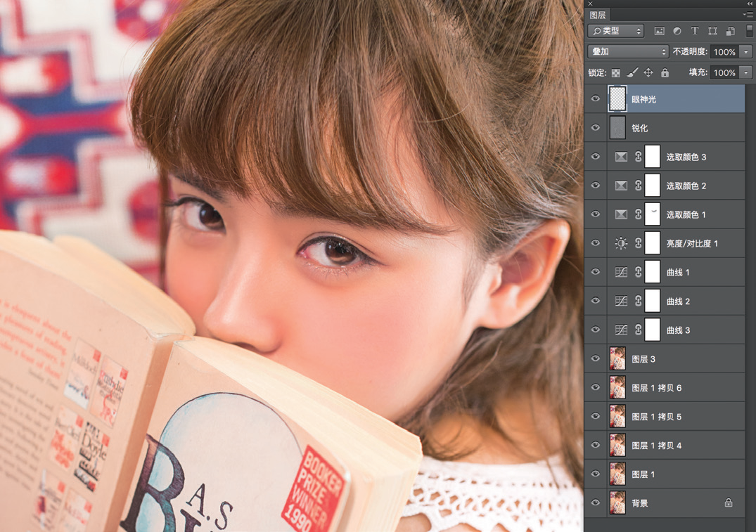
Task: Hide the 眼神光 layer
Action: pos(596,99)
